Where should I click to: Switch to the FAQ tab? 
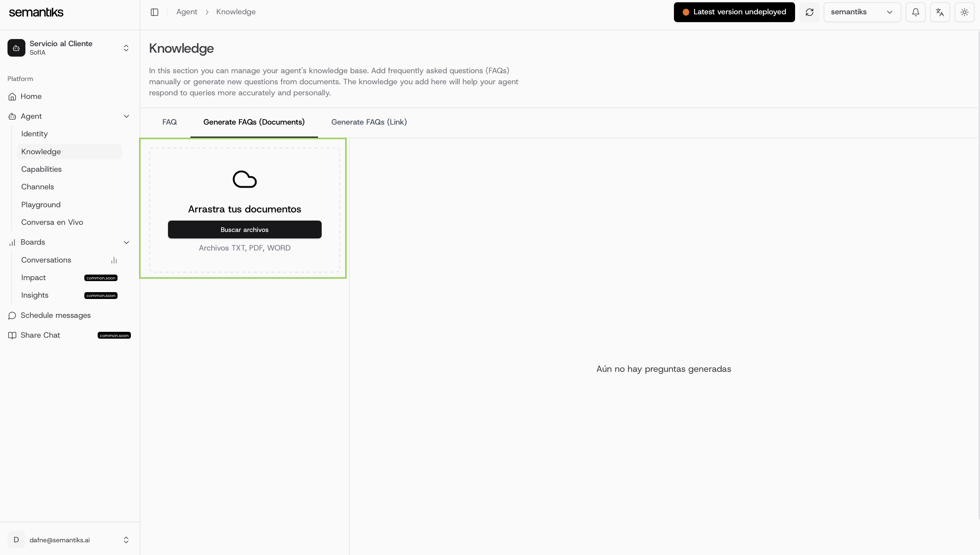click(169, 122)
